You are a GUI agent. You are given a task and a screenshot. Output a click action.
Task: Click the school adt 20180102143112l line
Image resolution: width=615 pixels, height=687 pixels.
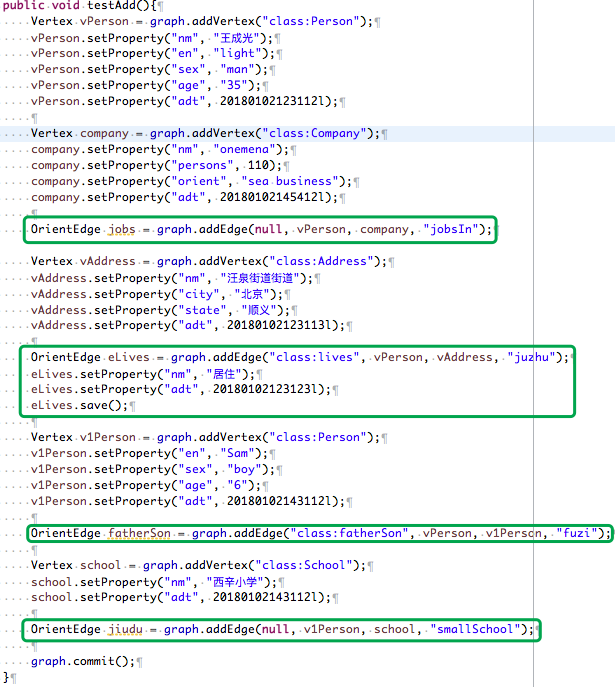(180, 597)
